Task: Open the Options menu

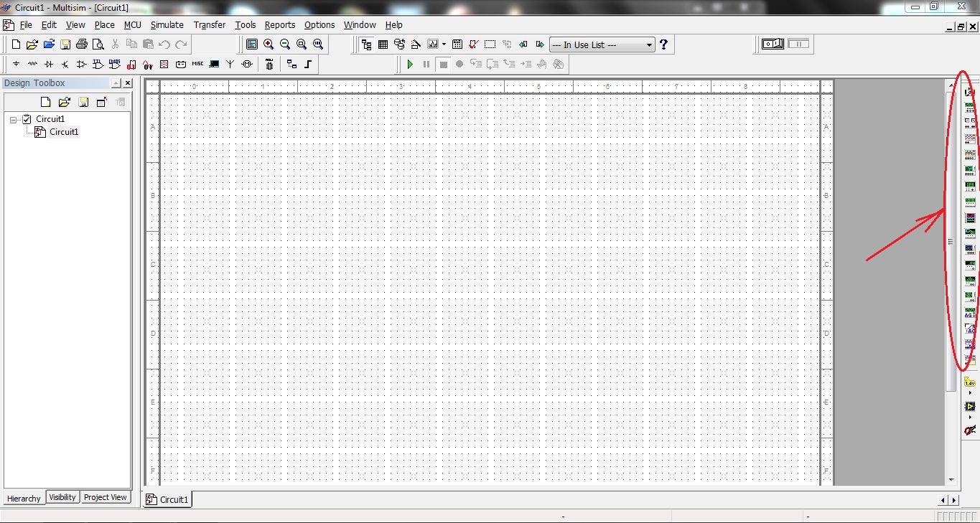Action: [x=319, y=24]
